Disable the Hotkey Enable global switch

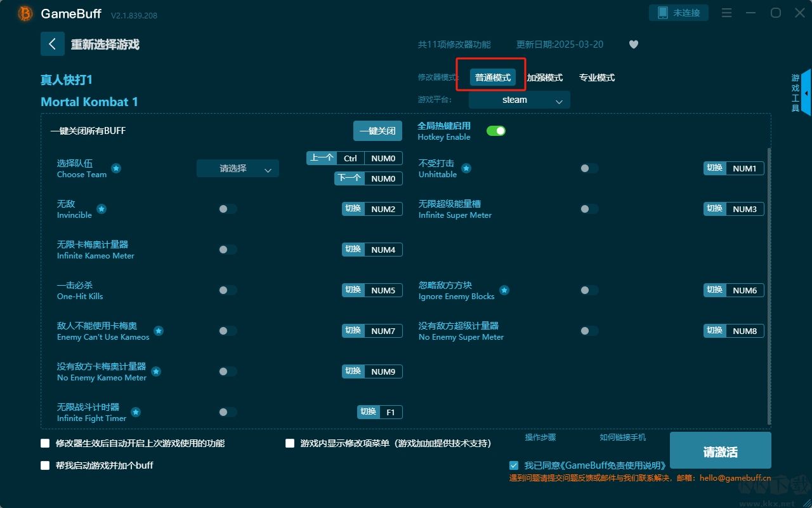pyautogui.click(x=496, y=130)
